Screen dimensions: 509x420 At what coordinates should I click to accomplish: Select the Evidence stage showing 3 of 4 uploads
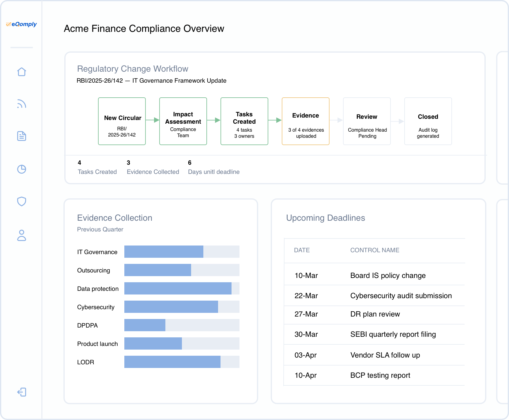305,121
